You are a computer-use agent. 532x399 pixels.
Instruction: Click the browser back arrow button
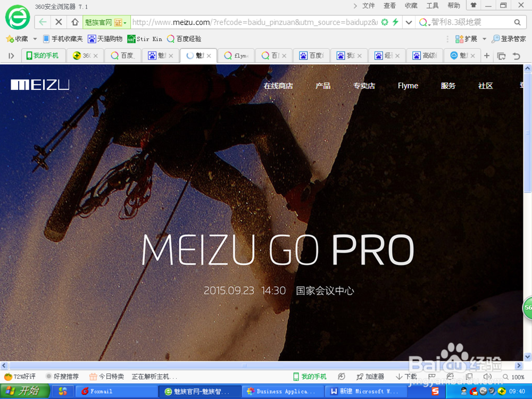point(43,22)
